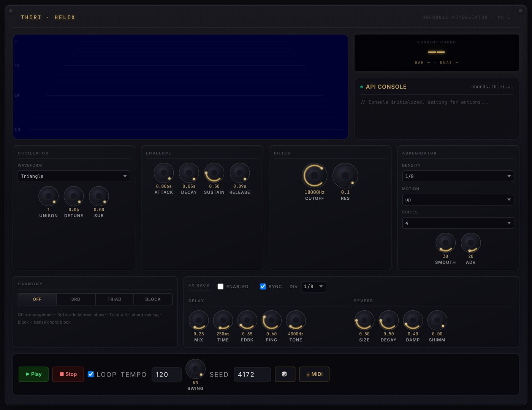532x410 pixels.
Task: Click the 4000Hz tone value
Action: (296, 334)
